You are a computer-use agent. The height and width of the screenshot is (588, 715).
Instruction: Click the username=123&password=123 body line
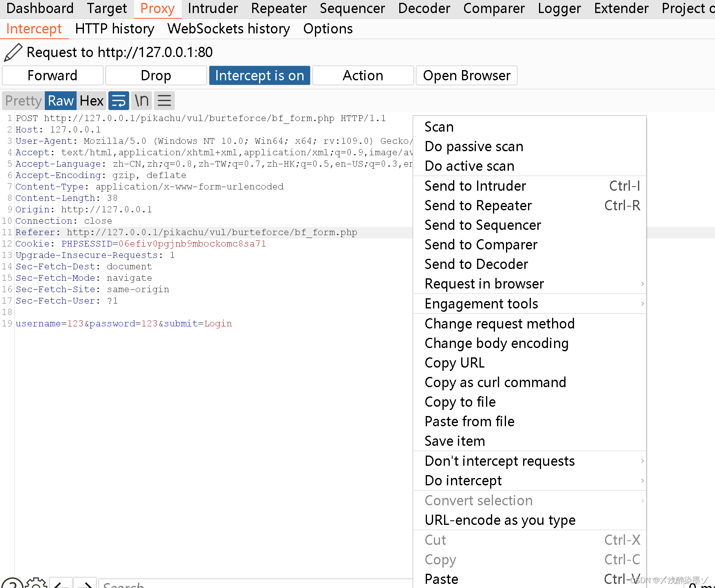point(124,324)
